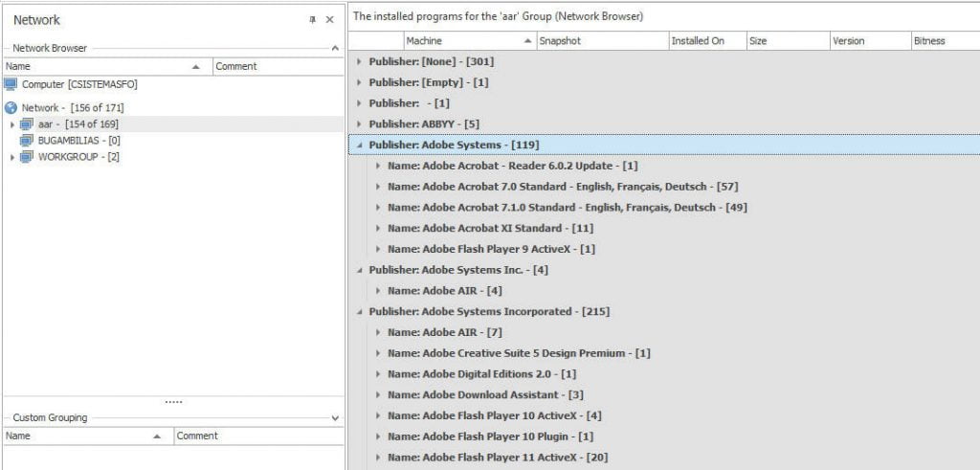Expand Publisher: ABBYY group arrow
980x470 pixels.
pyautogui.click(x=359, y=124)
